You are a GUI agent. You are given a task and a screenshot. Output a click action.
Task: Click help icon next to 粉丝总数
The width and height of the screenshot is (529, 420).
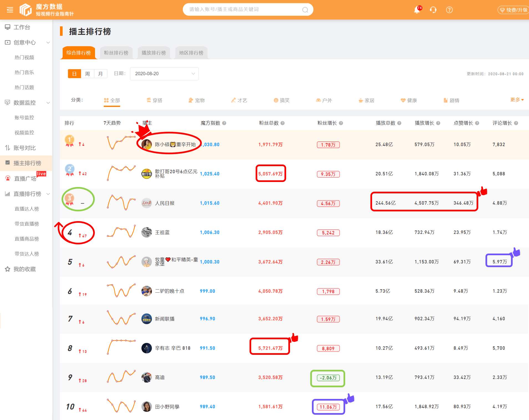(x=283, y=123)
